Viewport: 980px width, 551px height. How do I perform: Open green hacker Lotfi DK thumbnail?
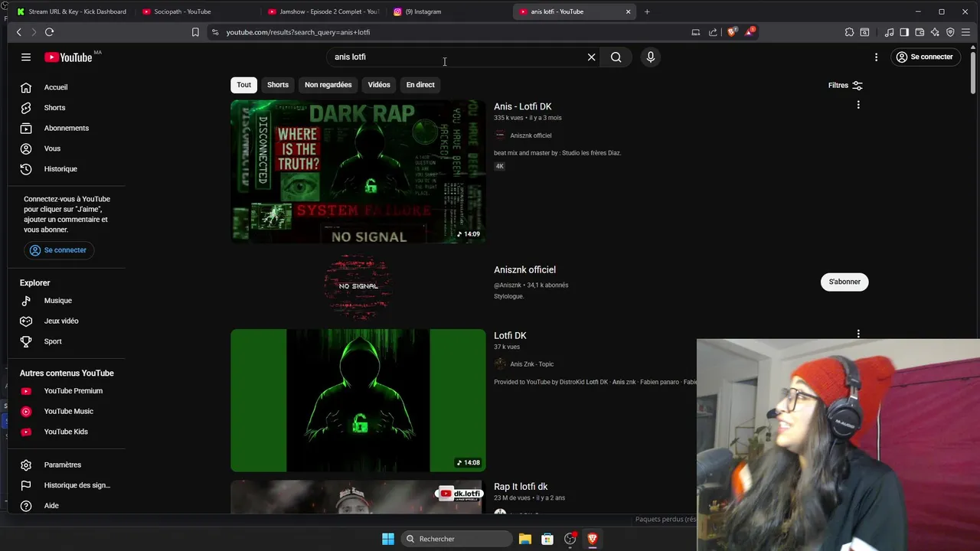[358, 400]
